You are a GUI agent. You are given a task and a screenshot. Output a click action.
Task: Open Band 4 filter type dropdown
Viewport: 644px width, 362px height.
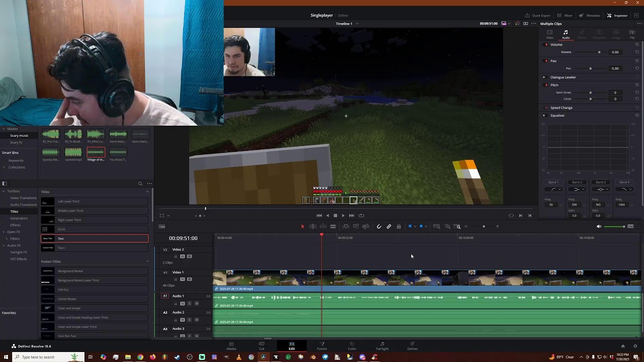[x=624, y=190]
